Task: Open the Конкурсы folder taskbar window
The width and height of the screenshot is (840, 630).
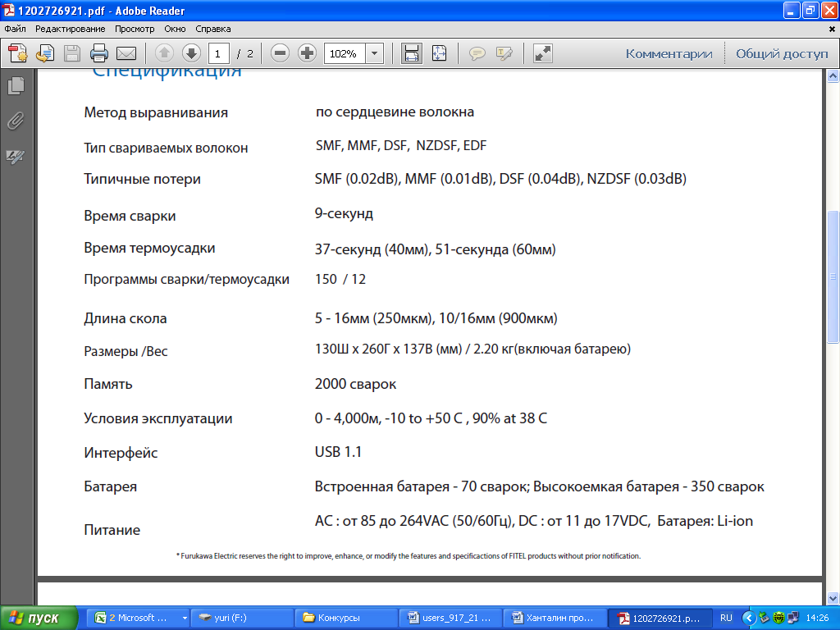Action: click(x=345, y=619)
